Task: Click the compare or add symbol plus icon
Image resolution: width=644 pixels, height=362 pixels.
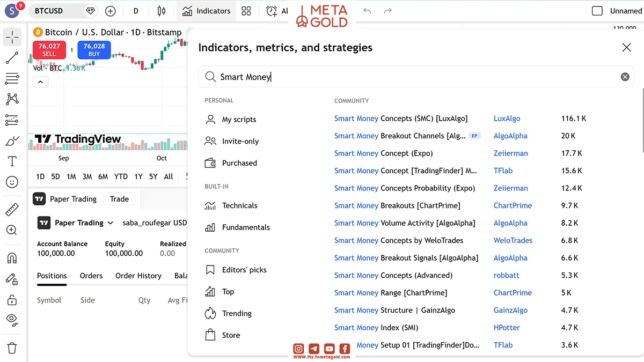Action: [x=111, y=11]
